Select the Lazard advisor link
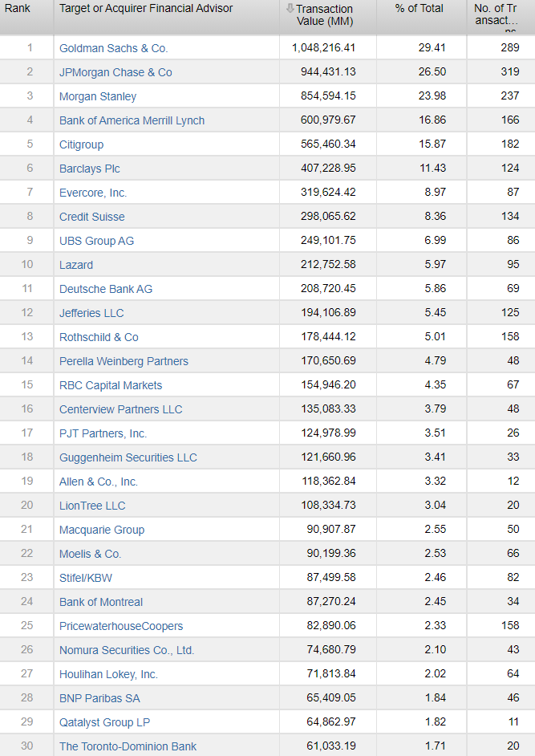The height and width of the screenshot is (756, 535). tap(76, 265)
